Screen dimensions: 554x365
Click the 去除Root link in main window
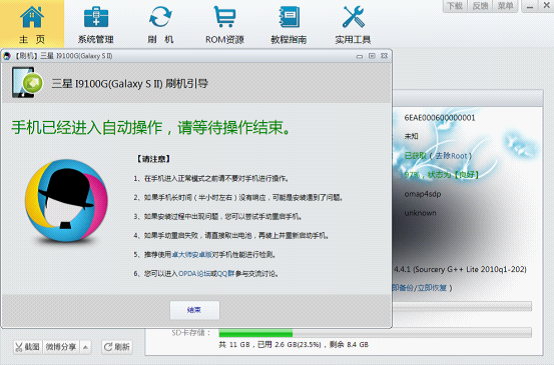click(x=451, y=156)
